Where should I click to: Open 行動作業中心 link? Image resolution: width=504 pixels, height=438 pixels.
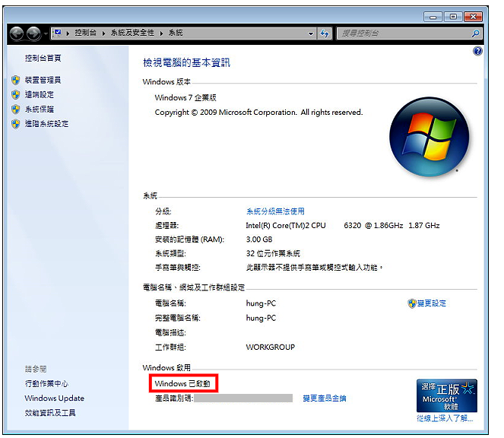click(x=46, y=384)
